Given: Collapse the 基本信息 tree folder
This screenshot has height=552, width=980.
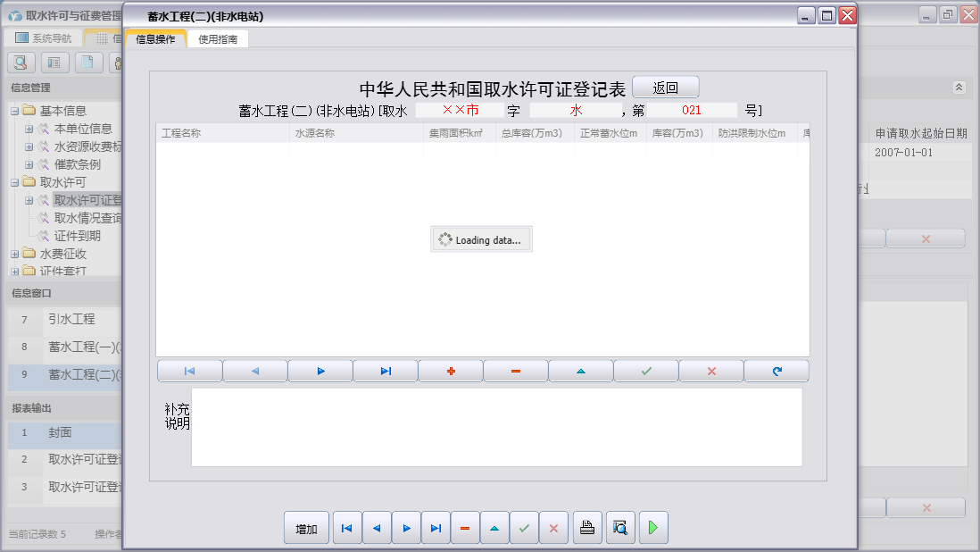Looking at the screenshot, I should [15, 112].
